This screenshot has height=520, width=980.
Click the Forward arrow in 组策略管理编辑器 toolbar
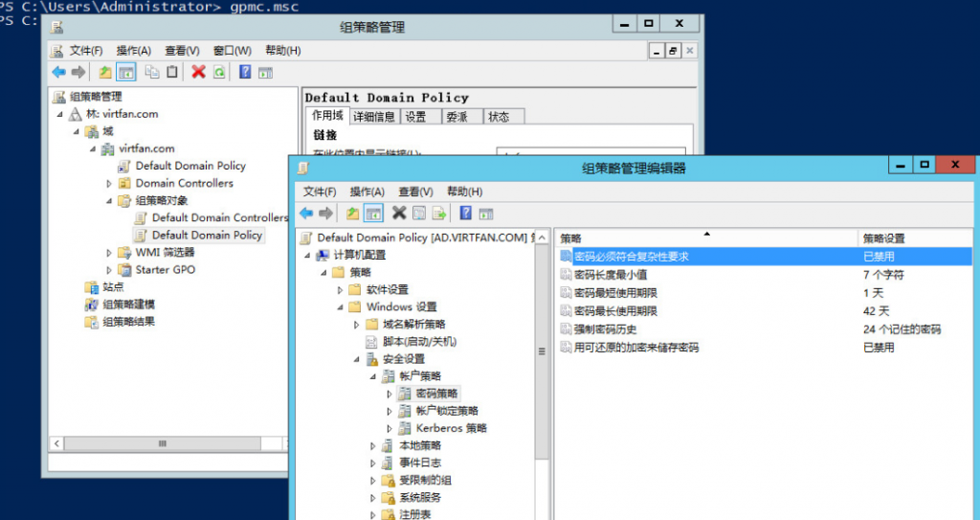tap(325, 214)
